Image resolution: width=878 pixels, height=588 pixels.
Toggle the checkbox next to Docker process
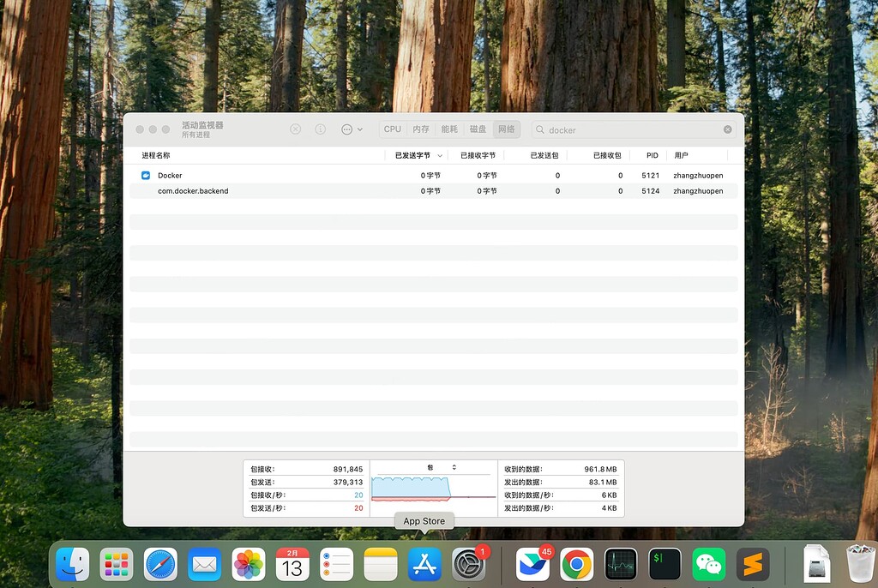(x=144, y=175)
